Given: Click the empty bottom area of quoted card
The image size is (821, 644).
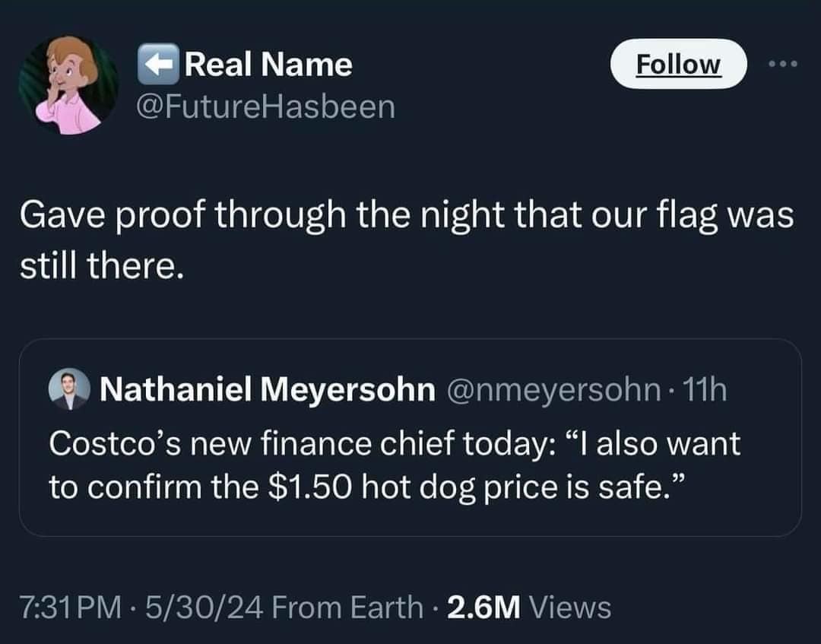Looking at the screenshot, I should point(409,520).
